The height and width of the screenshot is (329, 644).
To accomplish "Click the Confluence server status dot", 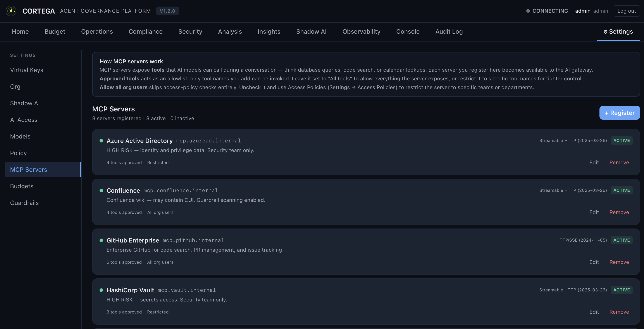I will click(x=101, y=190).
